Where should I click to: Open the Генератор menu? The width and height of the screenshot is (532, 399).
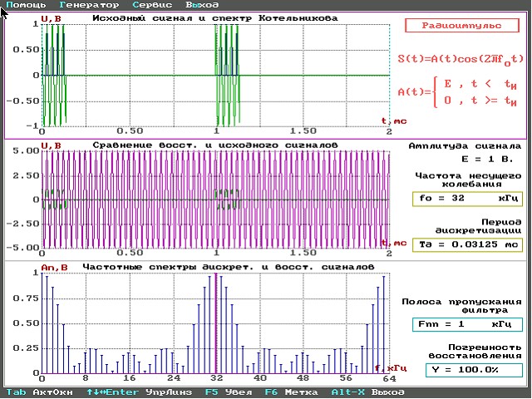[89, 5]
